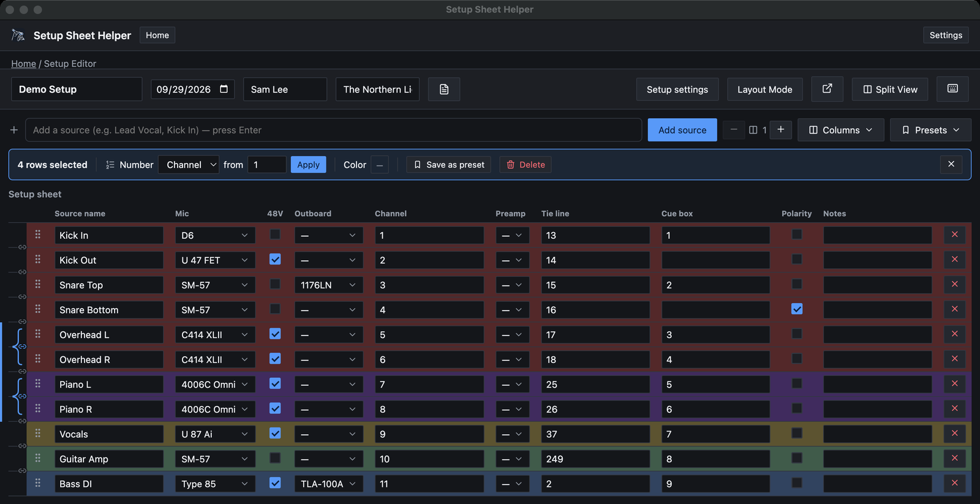Open Settings in the top bar
This screenshot has height=504, width=980.
point(946,36)
